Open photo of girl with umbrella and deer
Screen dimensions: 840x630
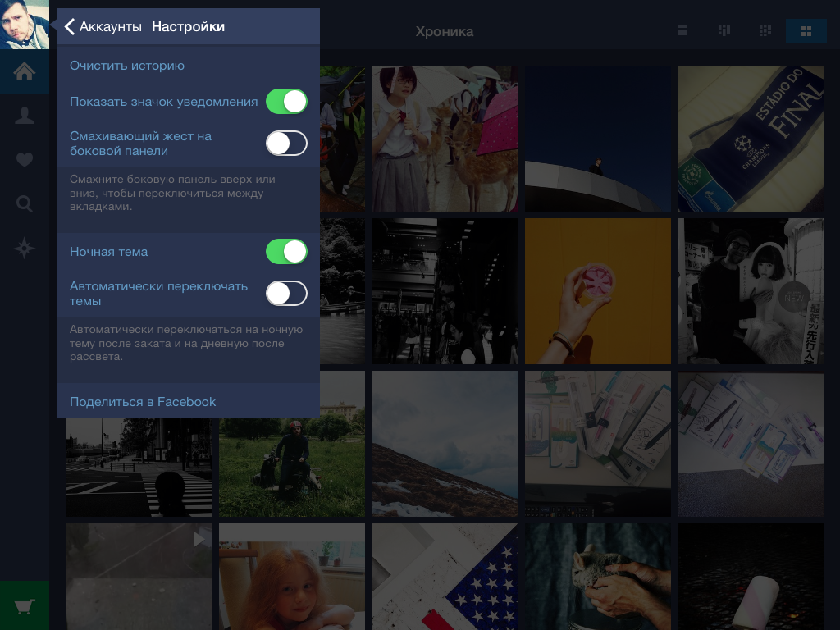[445, 138]
